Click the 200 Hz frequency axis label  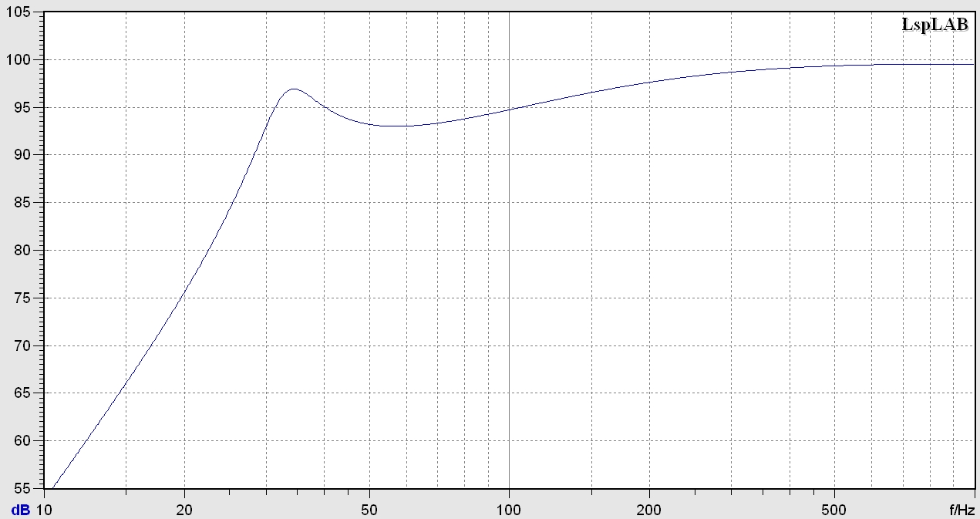pos(649,510)
